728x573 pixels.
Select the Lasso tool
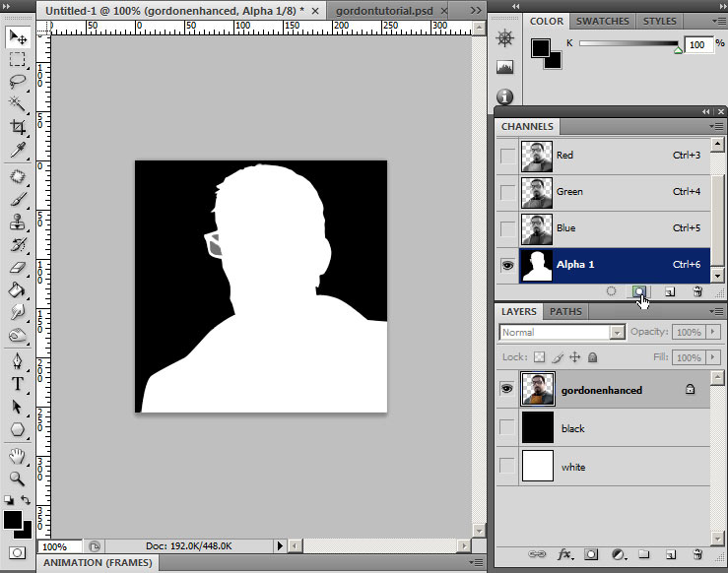(18, 82)
